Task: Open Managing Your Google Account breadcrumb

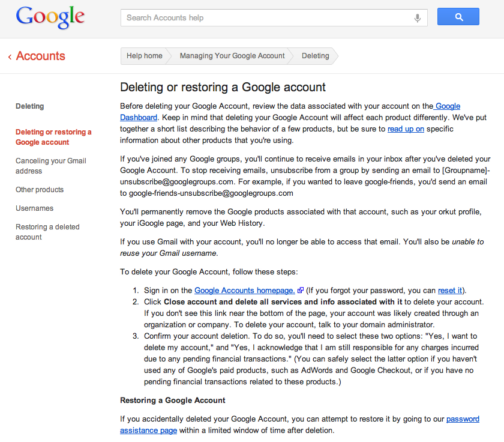Action: [232, 56]
